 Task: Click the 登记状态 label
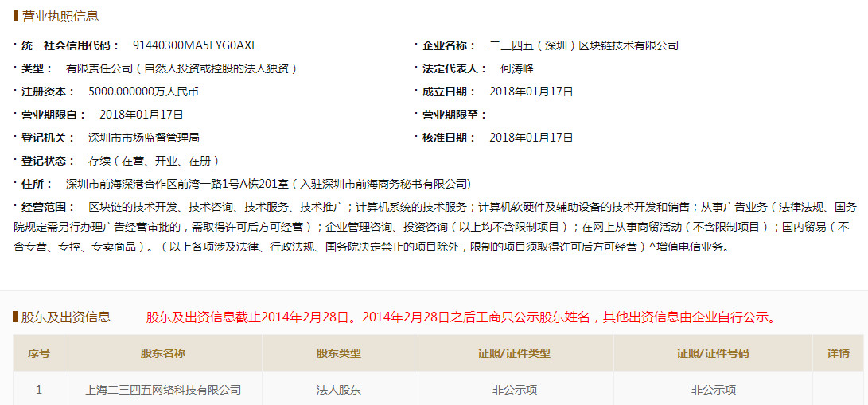click(48, 161)
